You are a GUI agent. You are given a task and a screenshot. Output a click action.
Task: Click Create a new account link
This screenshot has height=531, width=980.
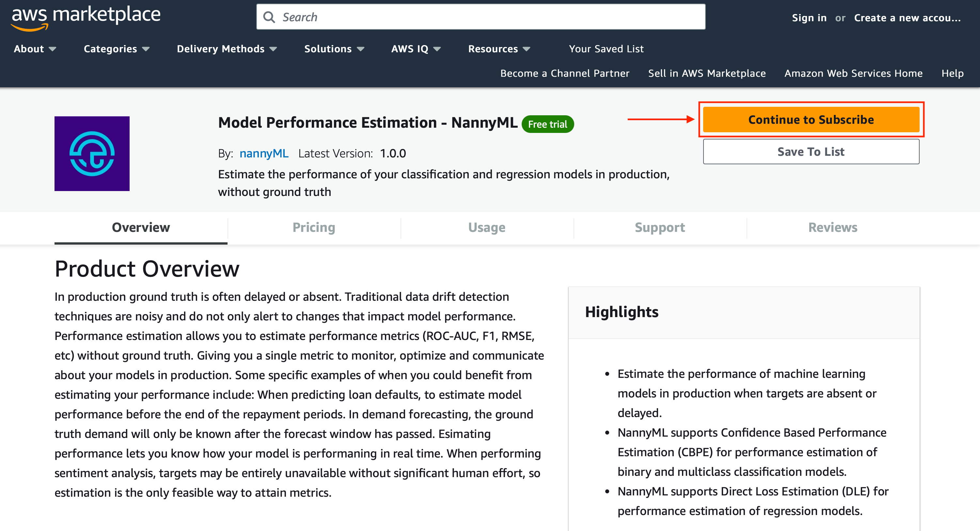(x=907, y=18)
